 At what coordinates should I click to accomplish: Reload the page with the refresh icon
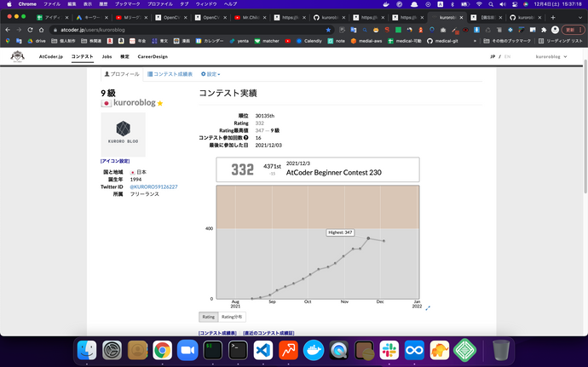30,30
